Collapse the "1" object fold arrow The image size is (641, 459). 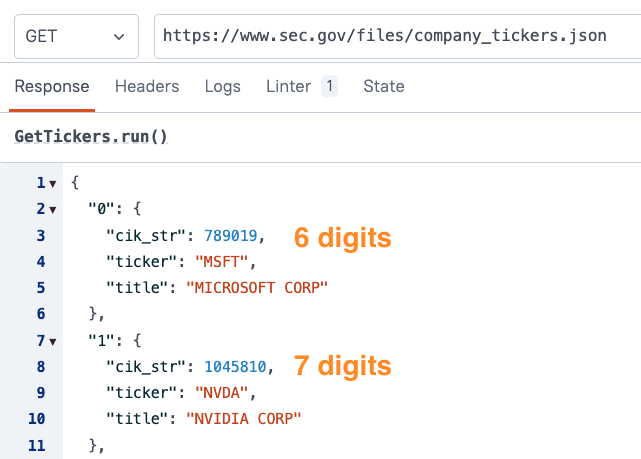[52, 340]
